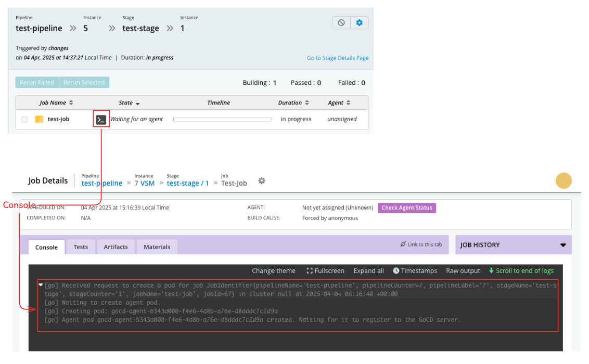589x364 pixels.
Task: Click Expand all in console toolbar
Action: 368,270
